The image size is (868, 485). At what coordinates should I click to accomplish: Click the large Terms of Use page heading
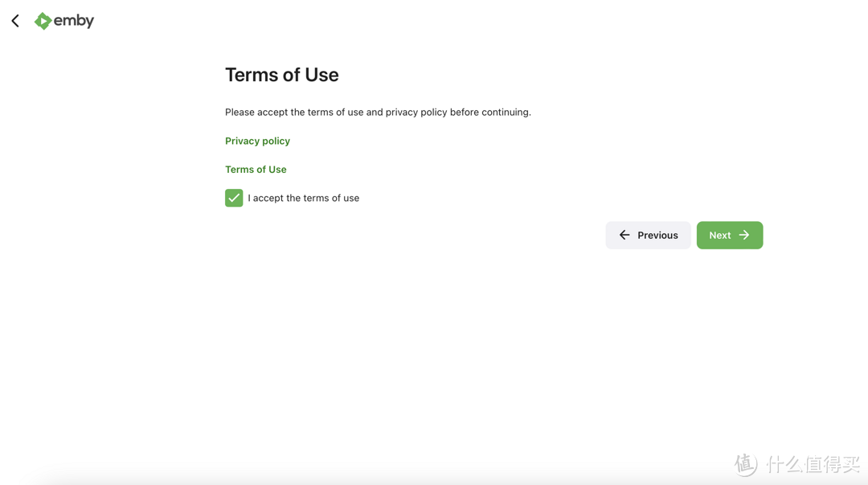281,75
